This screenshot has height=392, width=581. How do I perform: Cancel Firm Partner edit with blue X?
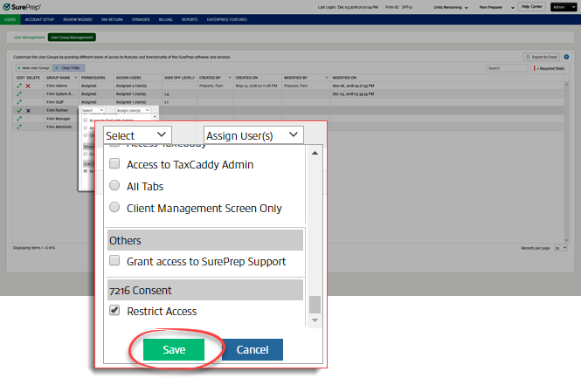(x=28, y=111)
